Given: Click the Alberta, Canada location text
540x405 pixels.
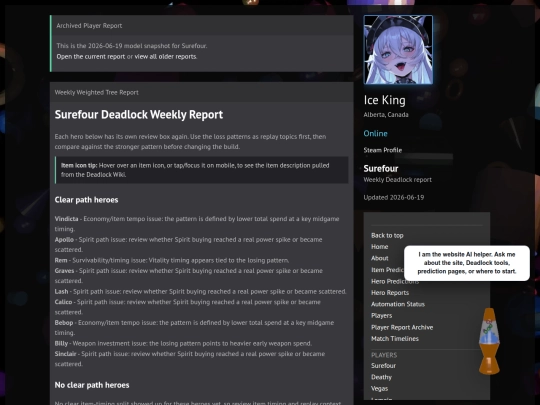Looking at the screenshot, I should click(386, 115).
